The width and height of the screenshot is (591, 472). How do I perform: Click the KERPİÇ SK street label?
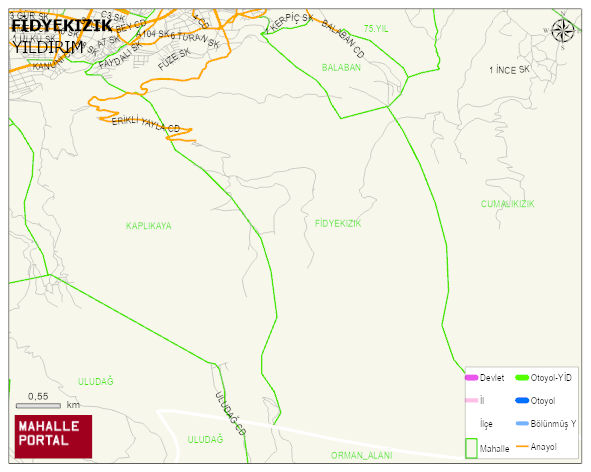tap(292, 23)
